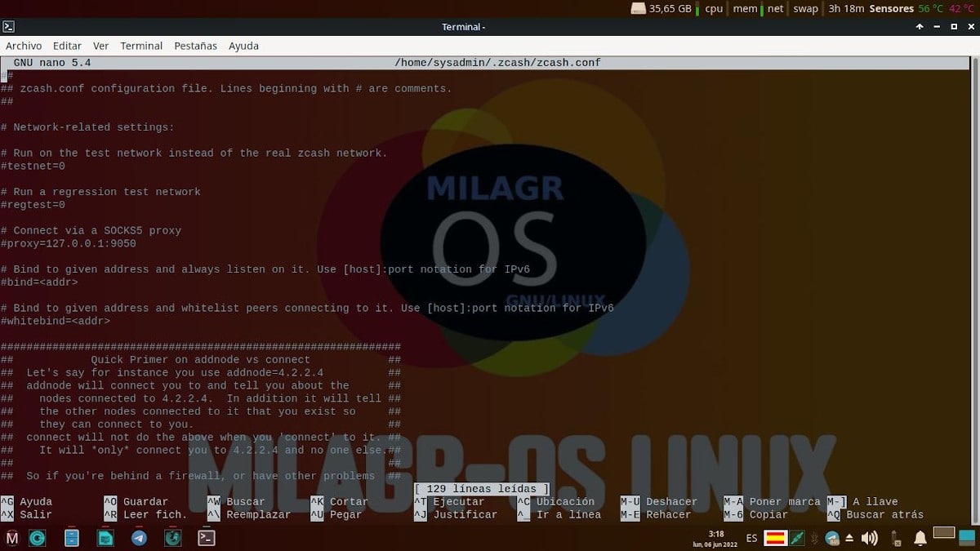Click the #proxy=127.0.0.1:9050 line
Screen dimensions: 980x551
click(69, 243)
